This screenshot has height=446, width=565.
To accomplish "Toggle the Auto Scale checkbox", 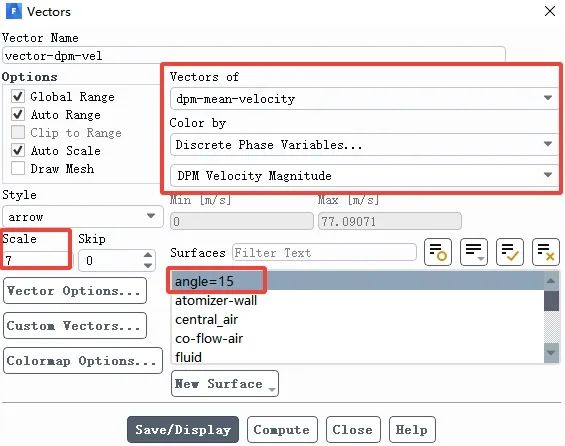I will (18, 150).
